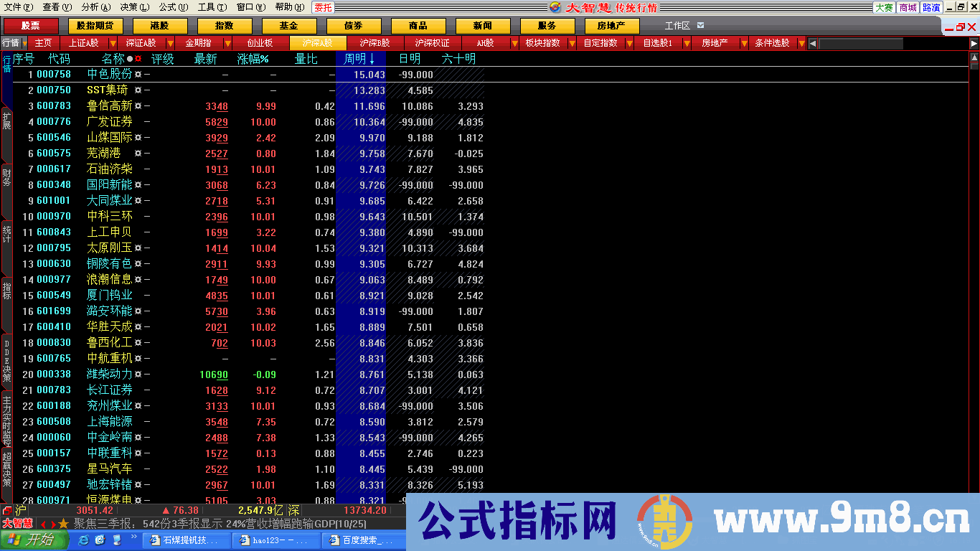
Task: Click the tab strip scroll-left arrow
Action: pos(813,44)
